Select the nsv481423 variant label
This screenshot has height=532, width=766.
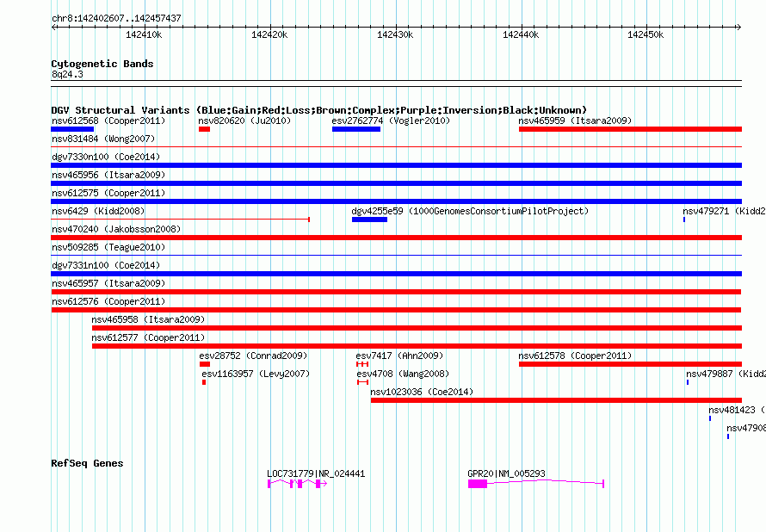pyautogui.click(x=738, y=410)
